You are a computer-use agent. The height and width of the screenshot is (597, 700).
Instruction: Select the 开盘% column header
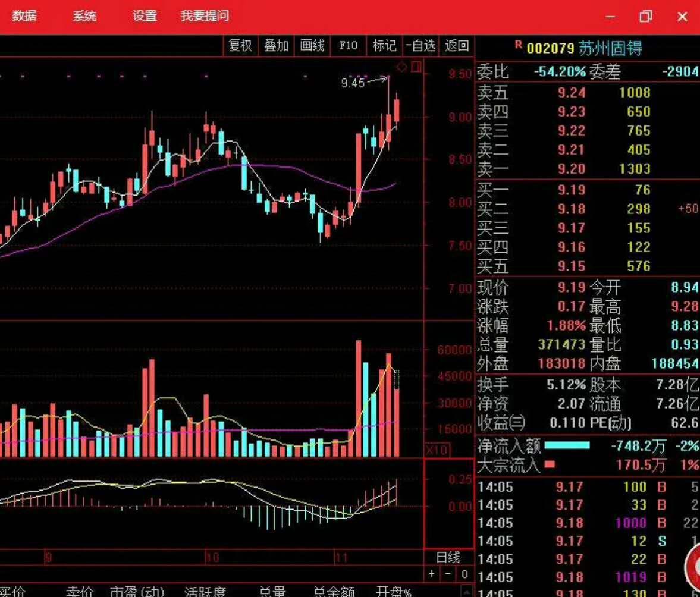(393, 591)
